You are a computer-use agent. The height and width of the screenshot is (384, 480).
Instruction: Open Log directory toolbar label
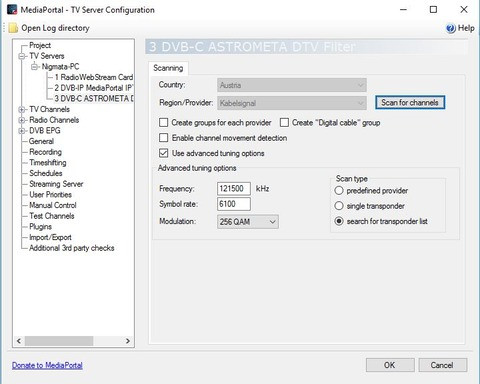(55, 28)
